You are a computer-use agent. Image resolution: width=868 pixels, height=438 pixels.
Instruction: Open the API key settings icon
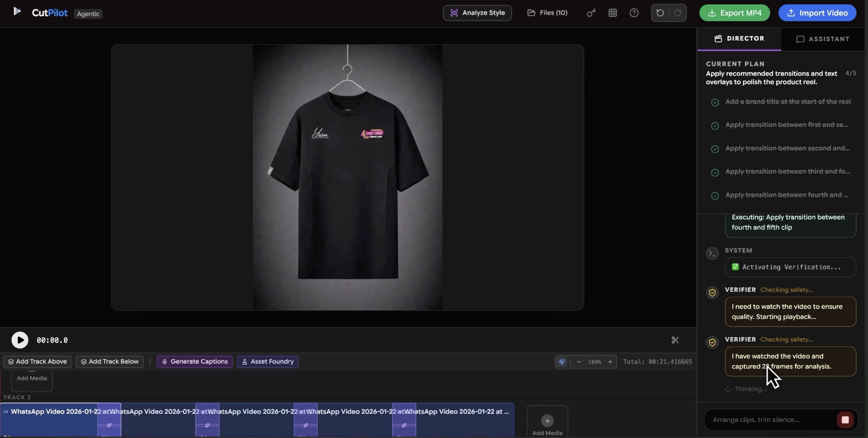591,13
